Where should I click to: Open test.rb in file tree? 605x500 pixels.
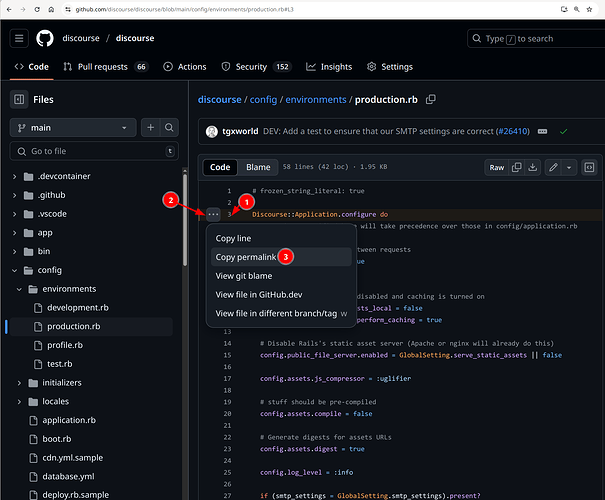point(59,364)
